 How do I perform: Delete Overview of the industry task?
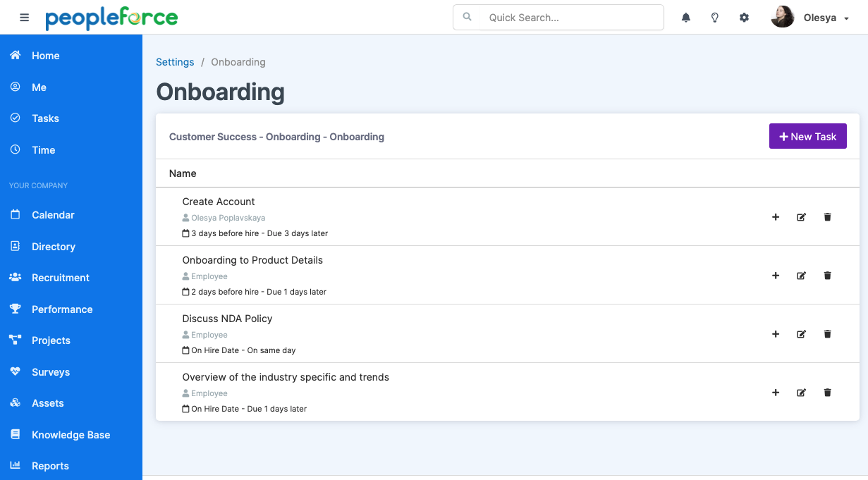coord(828,393)
